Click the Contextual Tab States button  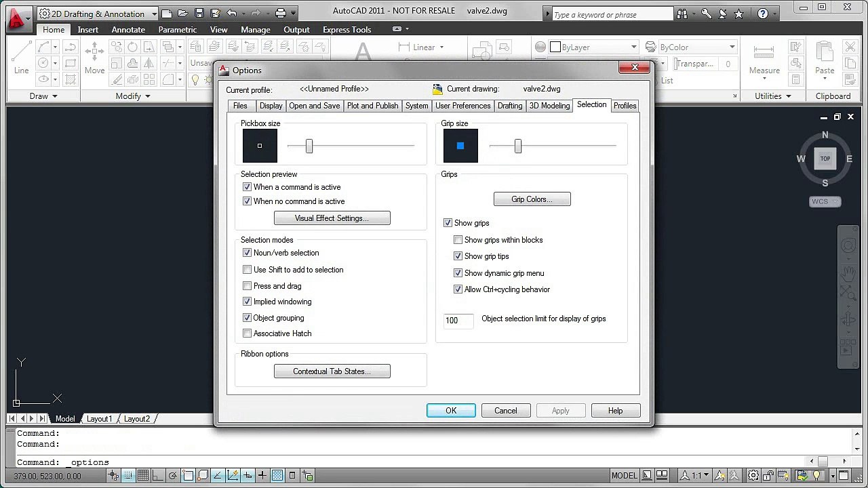coord(332,371)
